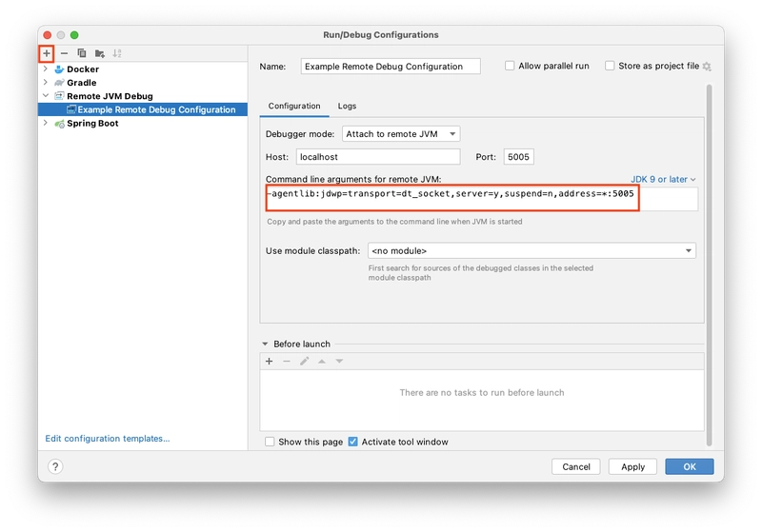Copy the selected configuration
This screenshot has height=532, width=762.
click(x=82, y=53)
